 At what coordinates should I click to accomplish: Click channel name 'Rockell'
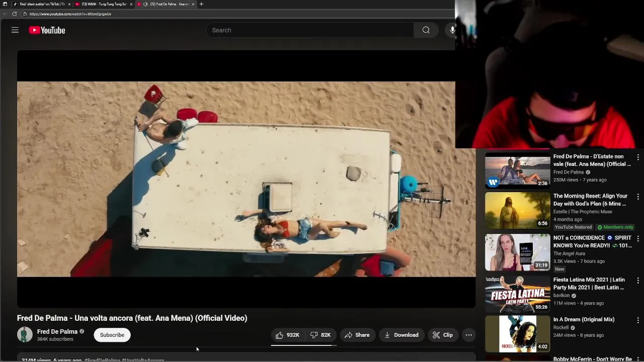coord(561,327)
